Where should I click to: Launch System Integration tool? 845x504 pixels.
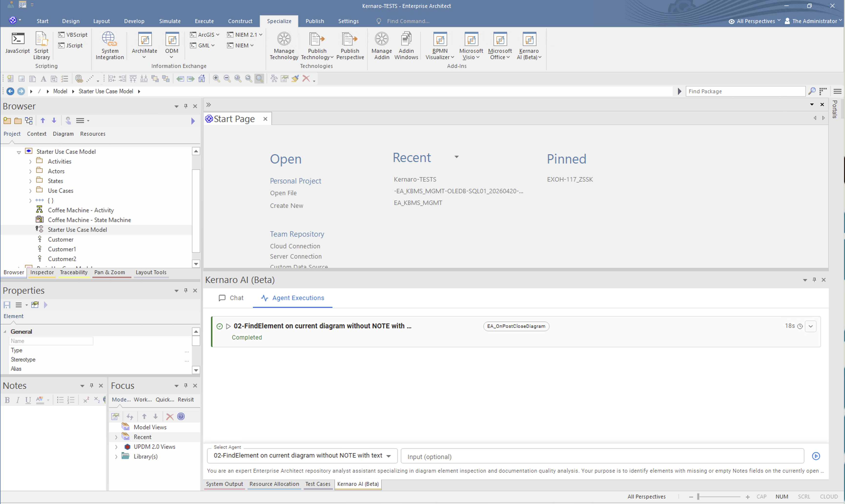tap(109, 46)
